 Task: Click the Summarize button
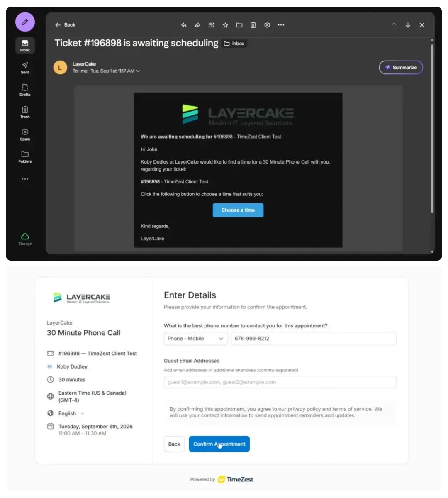(401, 68)
